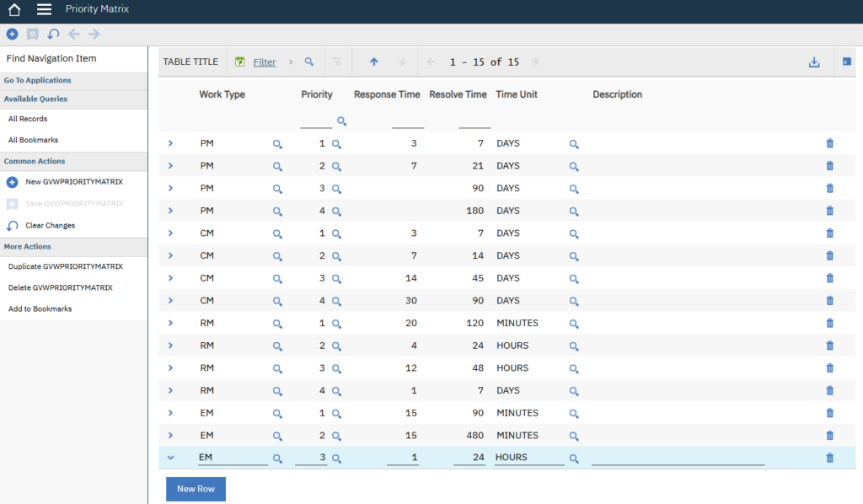Edit Time Unit HOURS field in selected row

coord(529,458)
